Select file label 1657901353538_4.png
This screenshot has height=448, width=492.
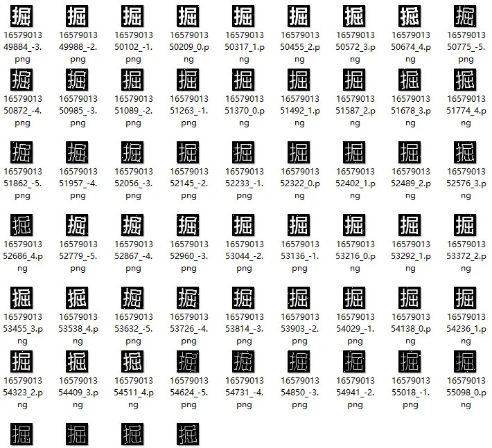[x=78, y=329]
